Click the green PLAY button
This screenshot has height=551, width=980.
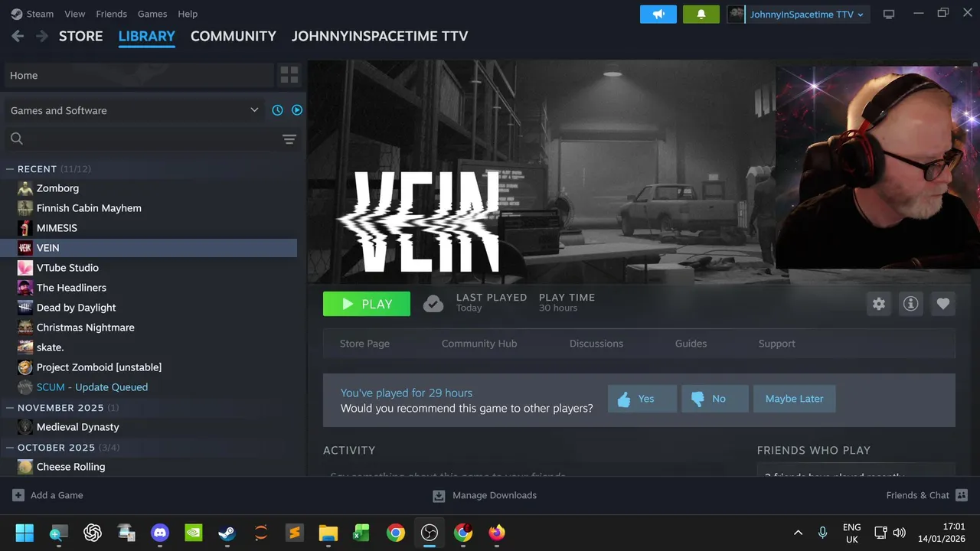pyautogui.click(x=367, y=304)
